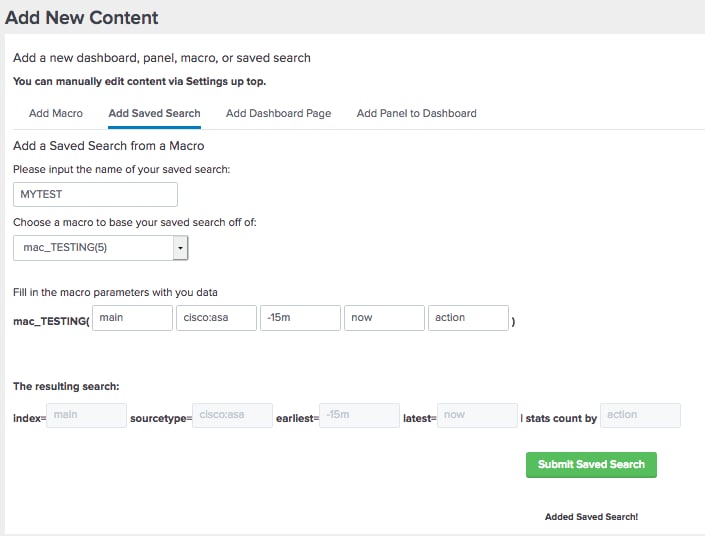Expand the macro dropdown arrow

click(180, 248)
